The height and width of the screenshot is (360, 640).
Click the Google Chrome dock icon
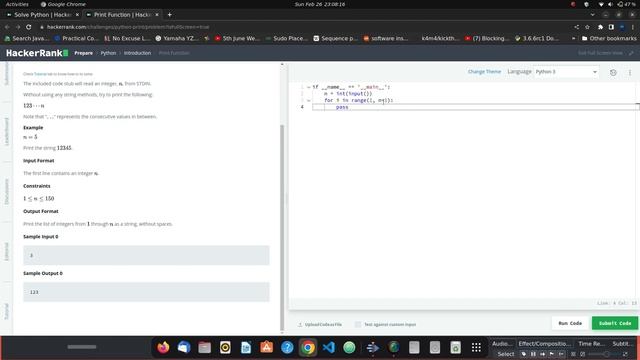[x=308, y=347]
